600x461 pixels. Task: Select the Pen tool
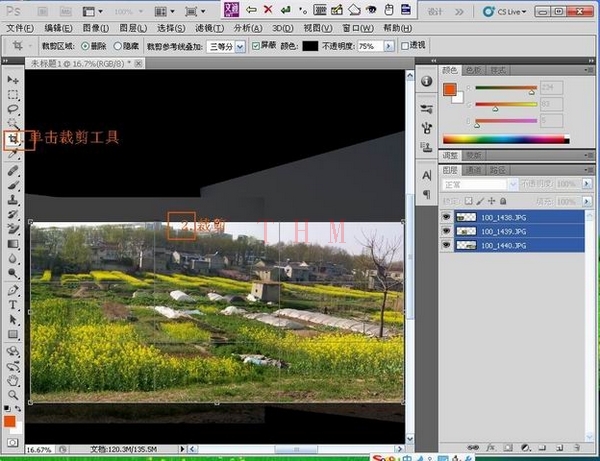point(13,290)
